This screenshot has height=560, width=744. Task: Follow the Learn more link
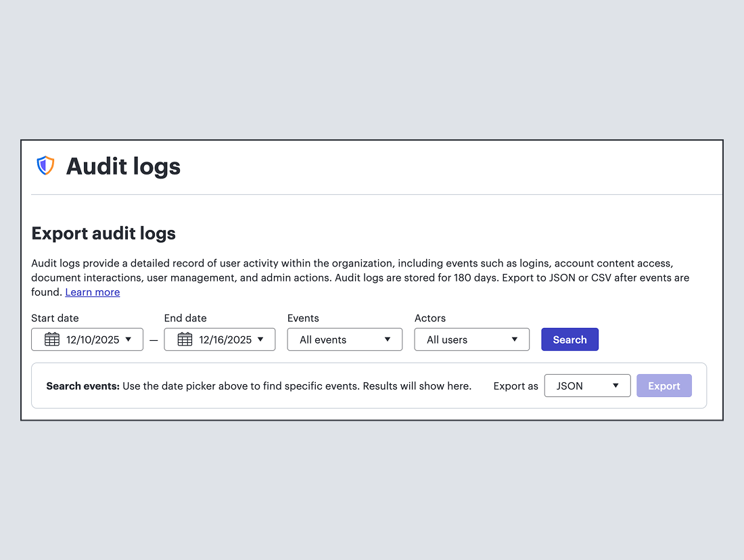[x=93, y=292]
